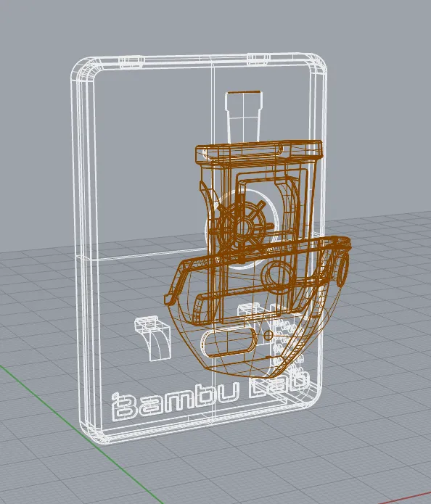Click the white hook bracket at lower left
This screenshot has width=431, height=504.
[x=153, y=337]
